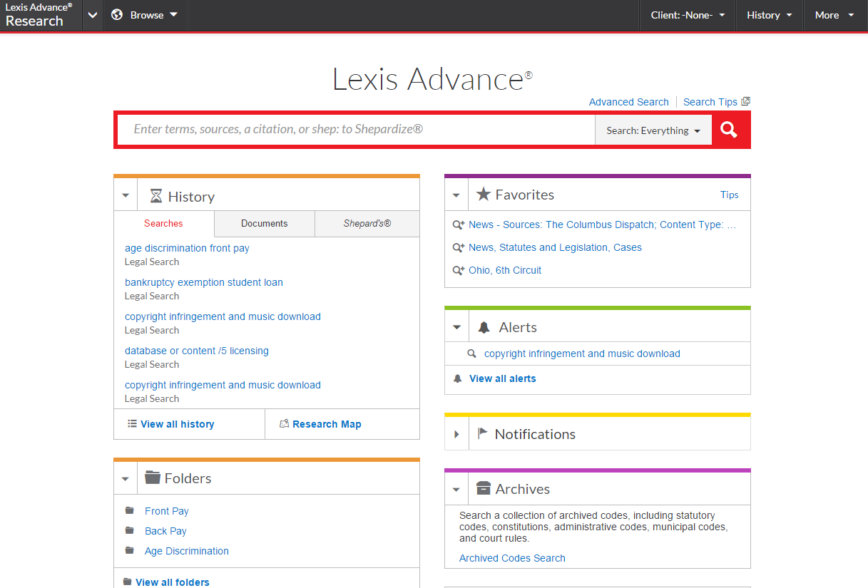Open the Client: -None- dropdown
Image resolution: width=868 pixels, height=588 pixels.
point(688,15)
